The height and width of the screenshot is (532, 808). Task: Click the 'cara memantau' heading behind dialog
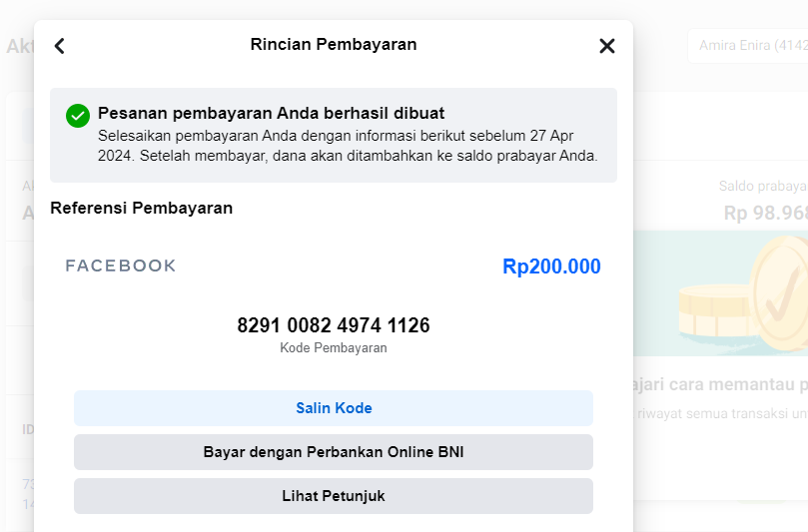[x=719, y=385]
